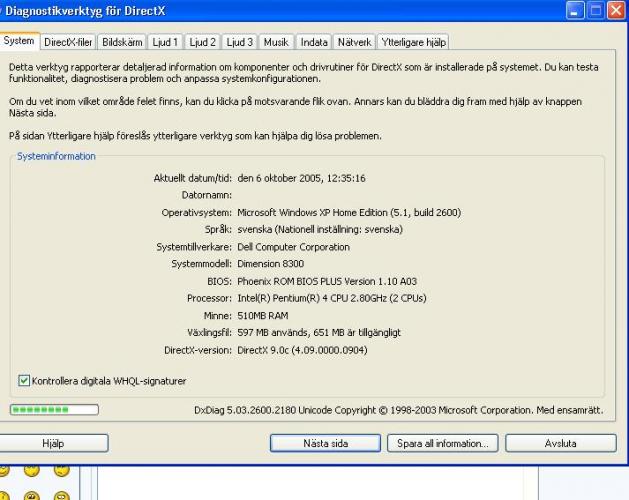629x500 pixels.
Task: Select the System tab
Action: [x=19, y=41]
